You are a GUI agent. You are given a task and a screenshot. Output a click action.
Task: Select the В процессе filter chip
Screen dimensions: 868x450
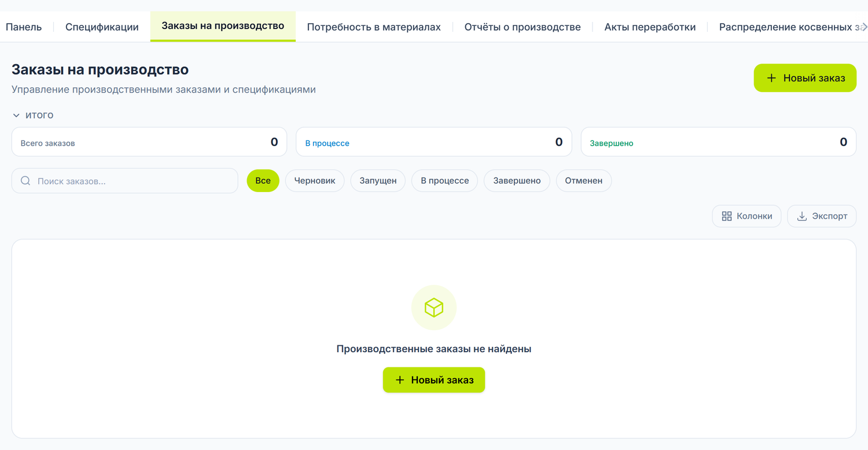(444, 181)
